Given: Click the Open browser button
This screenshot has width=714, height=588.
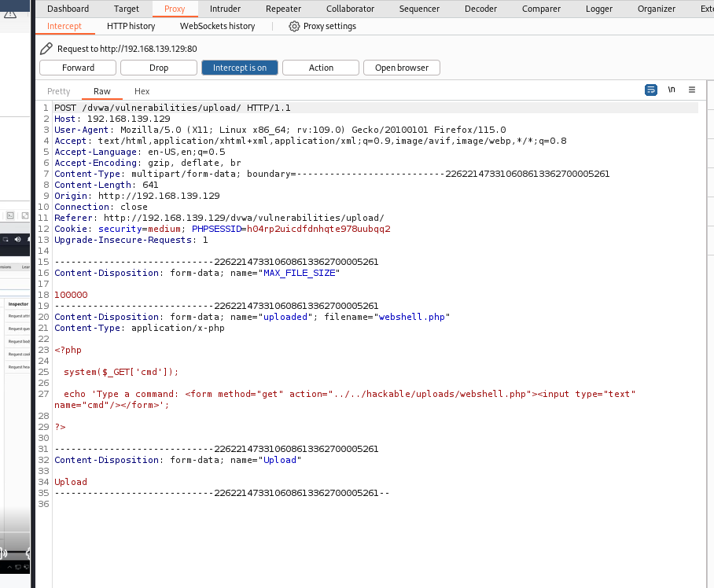Looking at the screenshot, I should pos(402,68).
